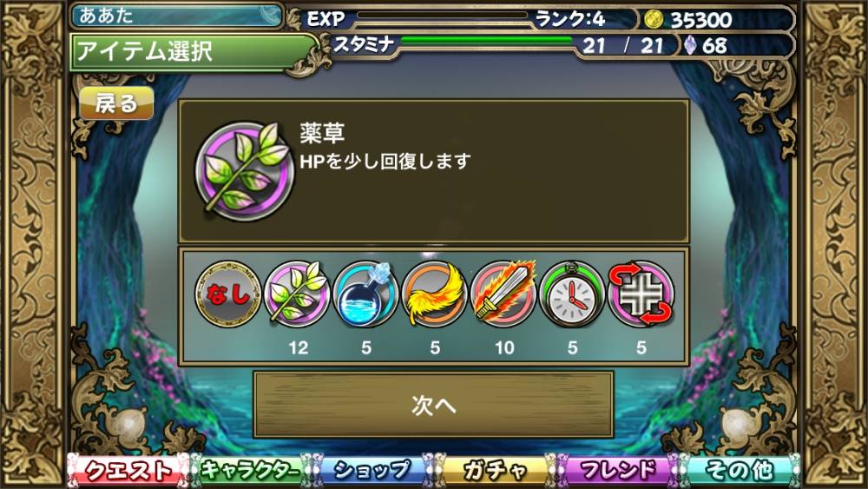The image size is (868, 489).
Task: Open the ショップ tab
Action: point(372,471)
